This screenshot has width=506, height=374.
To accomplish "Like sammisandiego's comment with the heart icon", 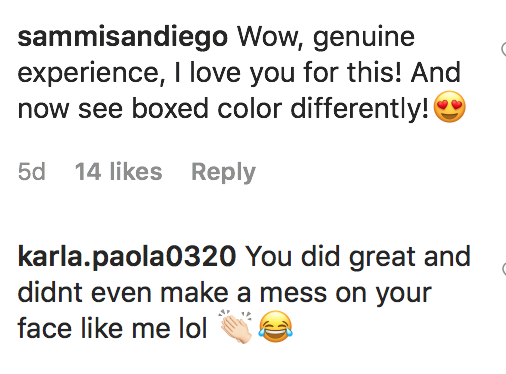I will 504,49.
